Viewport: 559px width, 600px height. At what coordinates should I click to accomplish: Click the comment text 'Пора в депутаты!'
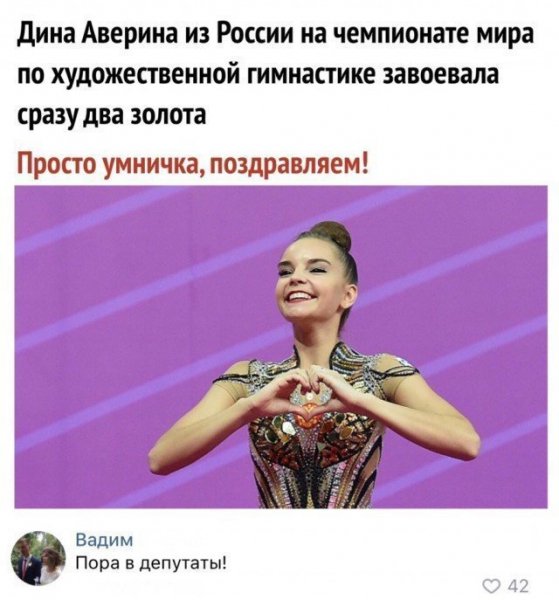151,563
